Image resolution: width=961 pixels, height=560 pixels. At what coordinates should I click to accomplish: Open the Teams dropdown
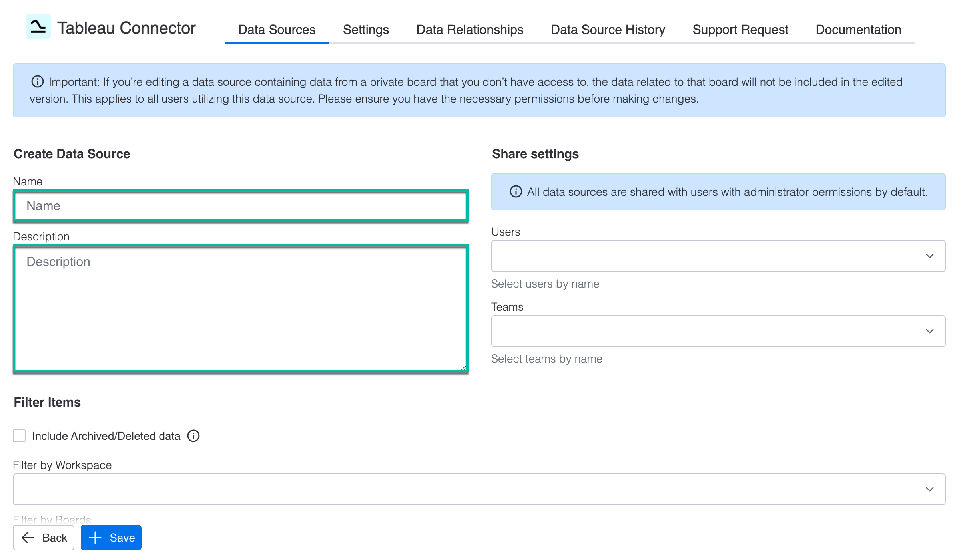[930, 331]
